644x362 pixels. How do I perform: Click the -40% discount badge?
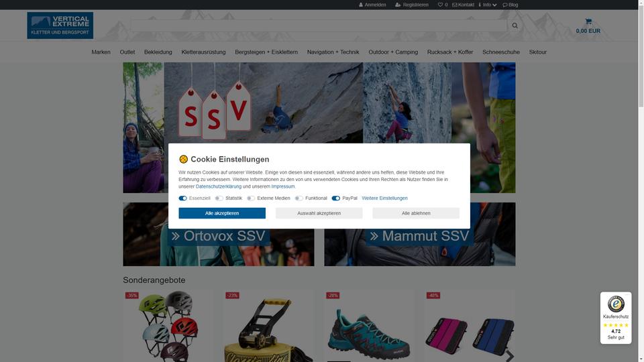[433, 296]
